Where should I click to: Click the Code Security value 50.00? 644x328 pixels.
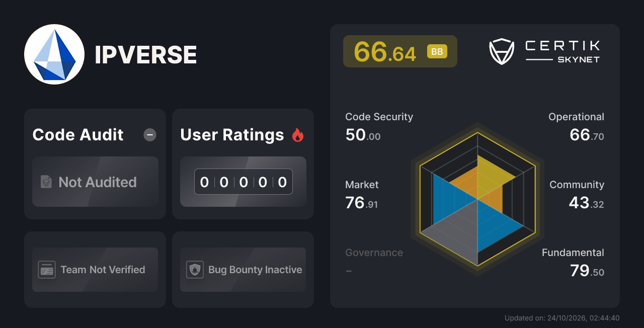tap(363, 135)
